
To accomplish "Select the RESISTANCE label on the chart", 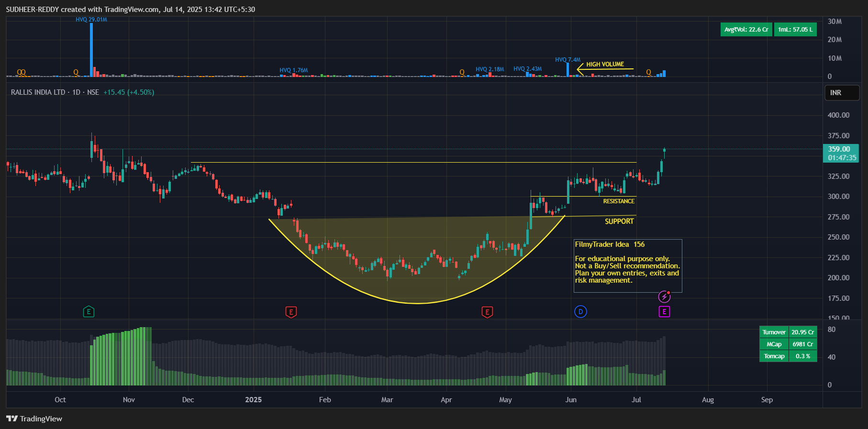I will (619, 201).
